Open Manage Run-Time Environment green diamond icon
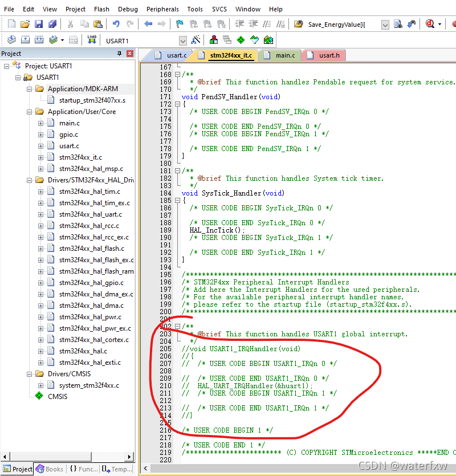This screenshot has height=476, width=456. [x=241, y=40]
